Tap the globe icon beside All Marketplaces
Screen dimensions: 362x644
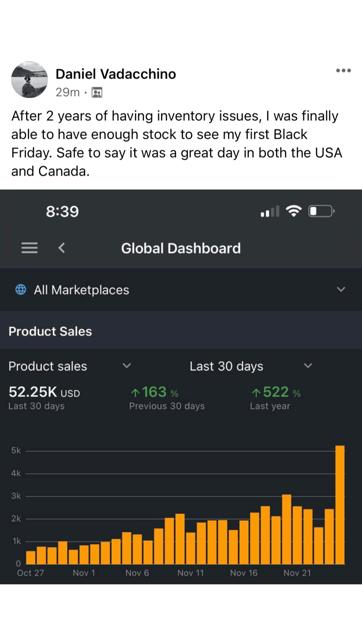[21, 290]
